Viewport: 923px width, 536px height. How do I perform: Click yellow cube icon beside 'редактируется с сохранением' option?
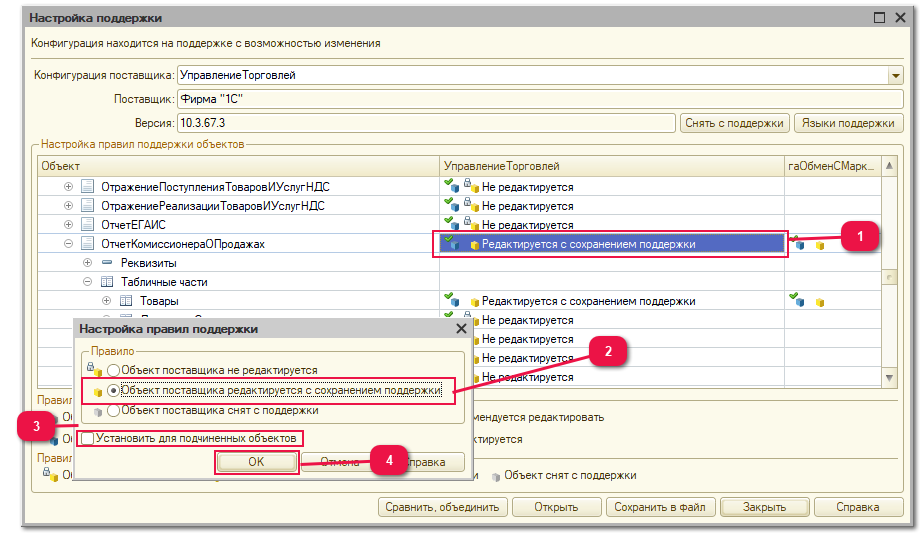click(x=98, y=392)
